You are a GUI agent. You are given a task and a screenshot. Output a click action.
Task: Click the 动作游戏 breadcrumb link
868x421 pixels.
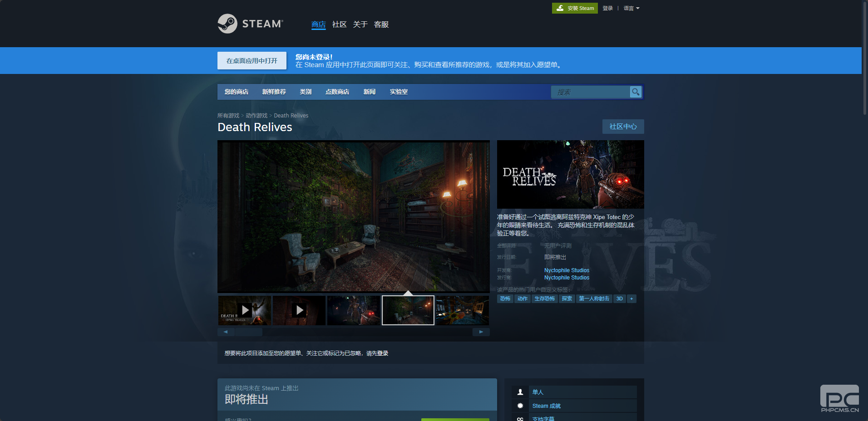click(256, 116)
